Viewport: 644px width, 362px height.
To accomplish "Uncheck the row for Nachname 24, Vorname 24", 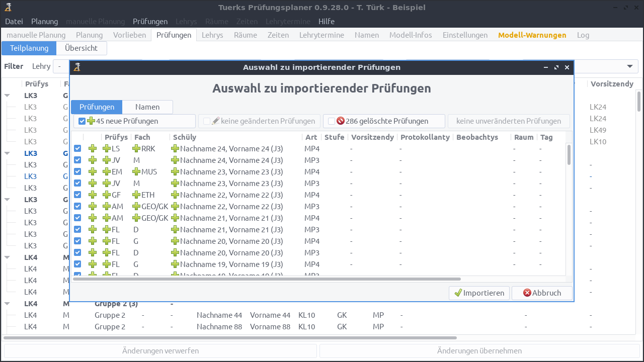I will pos(77,148).
